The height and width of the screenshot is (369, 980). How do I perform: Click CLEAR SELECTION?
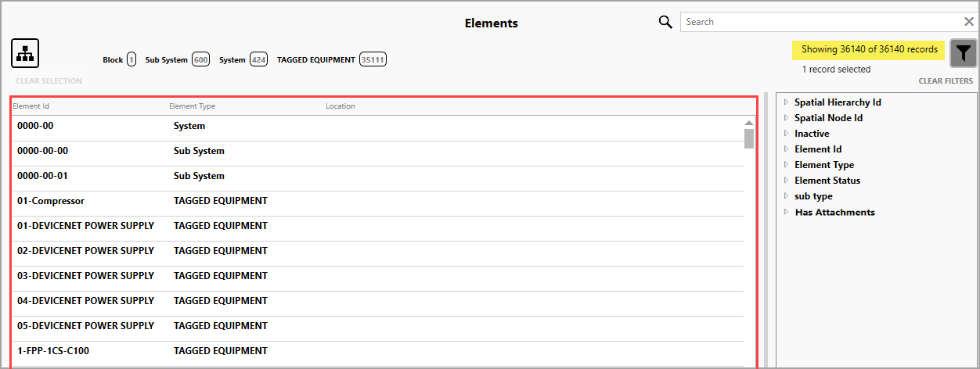(49, 81)
